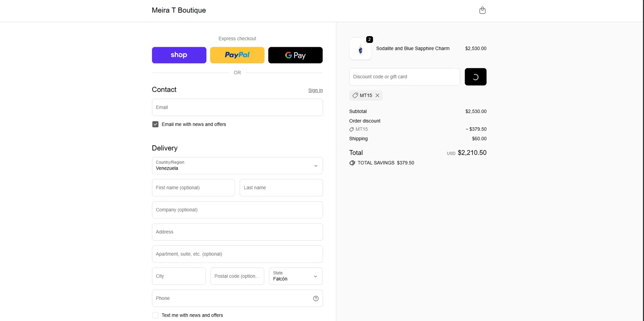Focus the City field

click(x=179, y=276)
